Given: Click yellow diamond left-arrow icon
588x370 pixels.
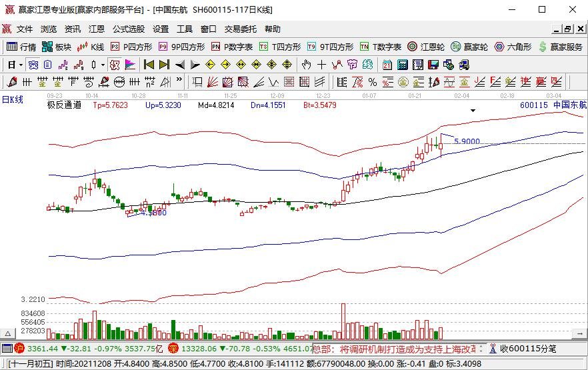Looking at the screenshot, I should tap(211, 65).
